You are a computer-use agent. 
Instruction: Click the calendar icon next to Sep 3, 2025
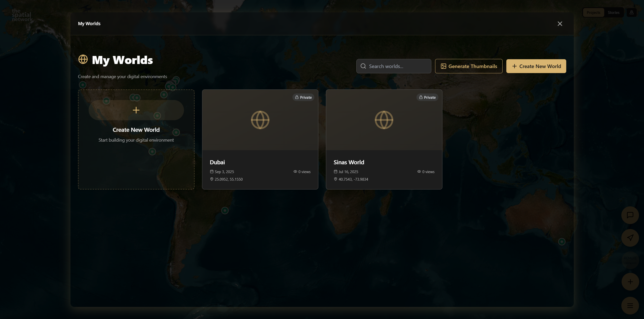pos(211,172)
